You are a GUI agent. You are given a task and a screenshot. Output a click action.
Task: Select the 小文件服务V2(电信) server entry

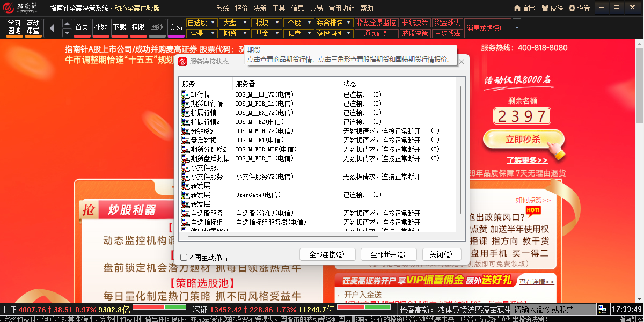(265, 177)
